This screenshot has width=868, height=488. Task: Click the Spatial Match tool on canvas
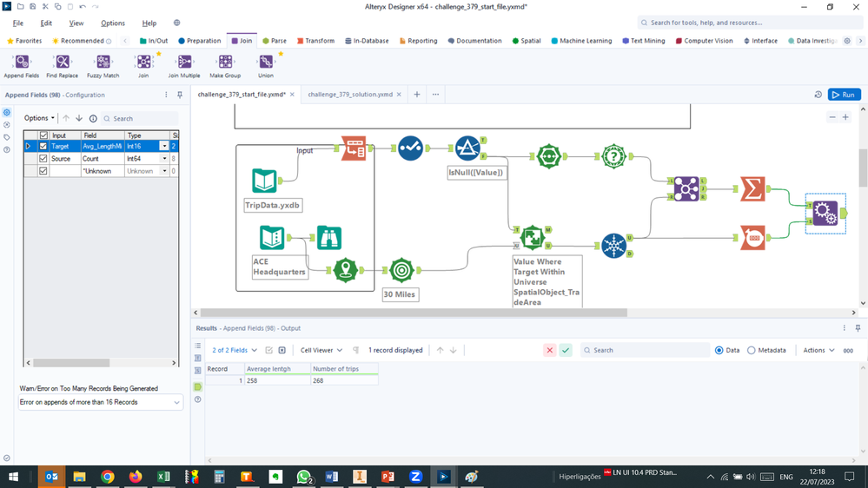[532, 237]
